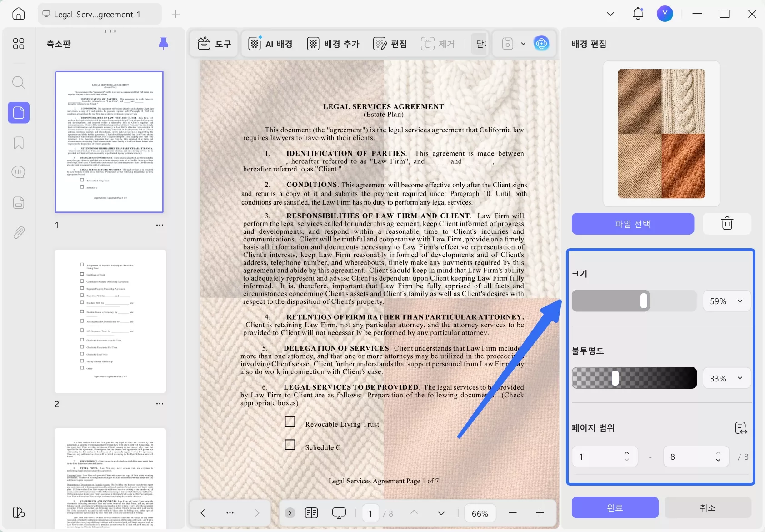Expand the bottom toolbar round arrow
765x532 pixels.
click(x=290, y=513)
